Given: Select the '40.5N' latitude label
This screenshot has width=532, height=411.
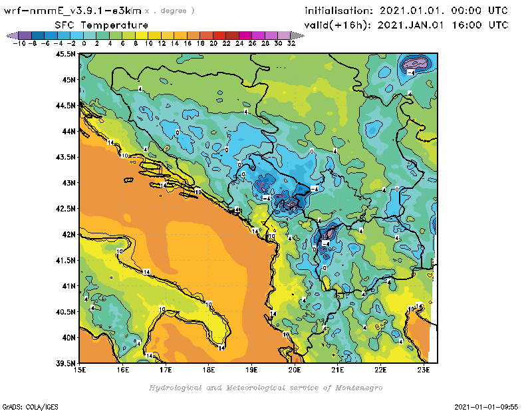Looking at the screenshot, I should coord(65,311).
